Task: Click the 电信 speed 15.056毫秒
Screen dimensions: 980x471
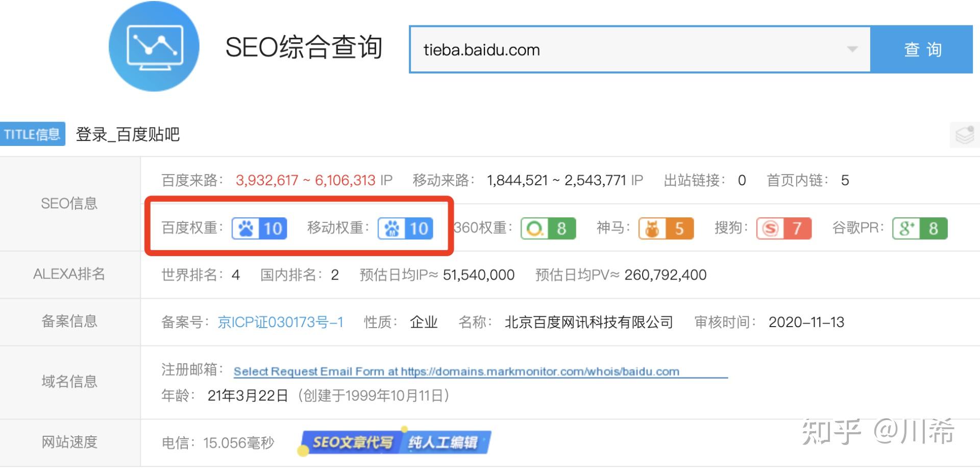Action: point(239,443)
